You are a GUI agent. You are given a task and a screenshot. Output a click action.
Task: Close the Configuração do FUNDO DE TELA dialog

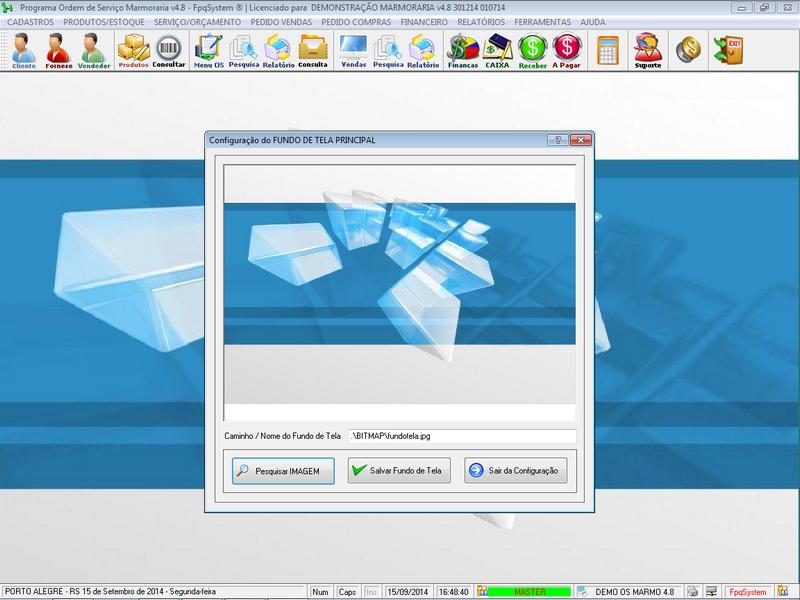tap(581, 140)
